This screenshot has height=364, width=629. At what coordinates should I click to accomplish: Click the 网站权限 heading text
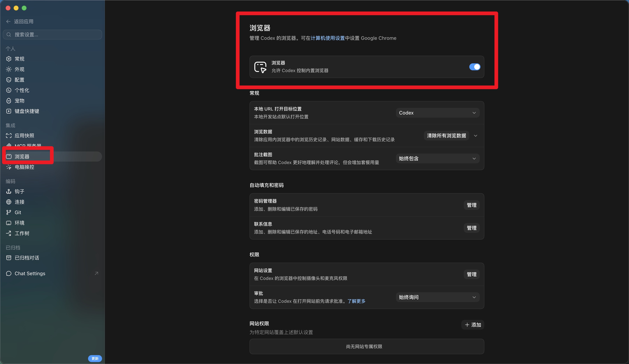point(259,324)
